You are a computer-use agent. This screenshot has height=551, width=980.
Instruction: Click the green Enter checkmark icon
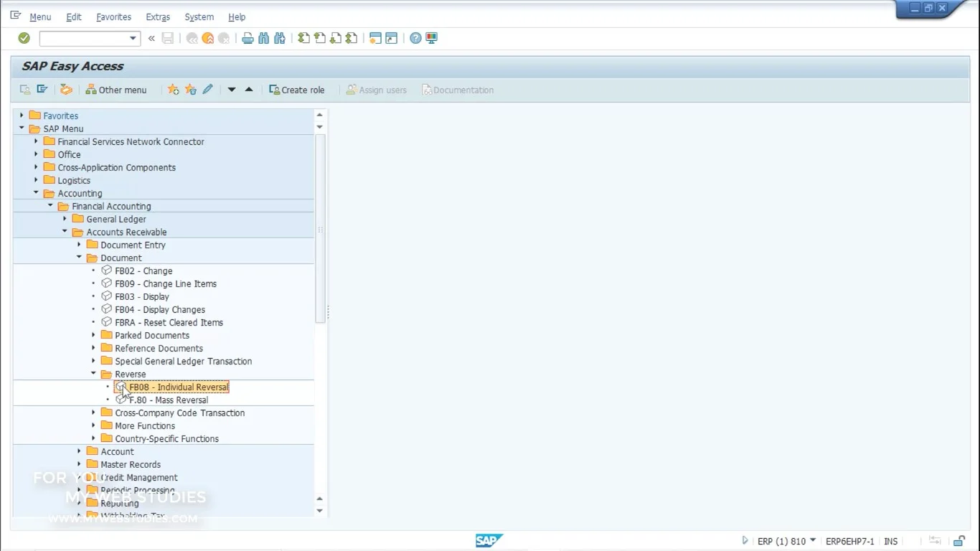pos(24,38)
